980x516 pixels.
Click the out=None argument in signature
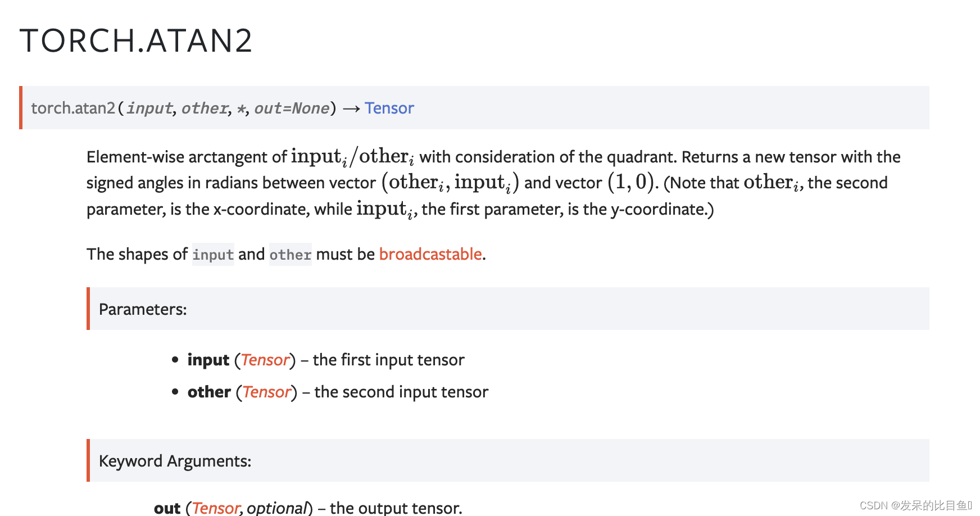[x=292, y=108]
